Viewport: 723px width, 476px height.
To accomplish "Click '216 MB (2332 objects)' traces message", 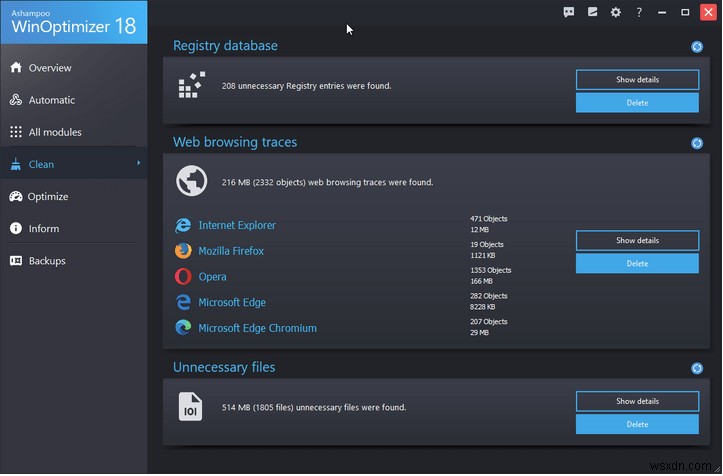I will (327, 183).
